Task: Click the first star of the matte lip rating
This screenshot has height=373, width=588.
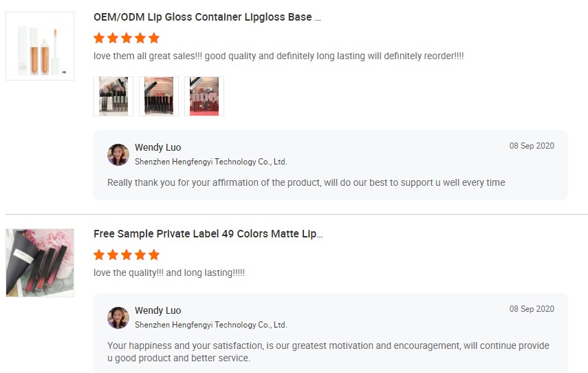Action: pyautogui.click(x=99, y=255)
